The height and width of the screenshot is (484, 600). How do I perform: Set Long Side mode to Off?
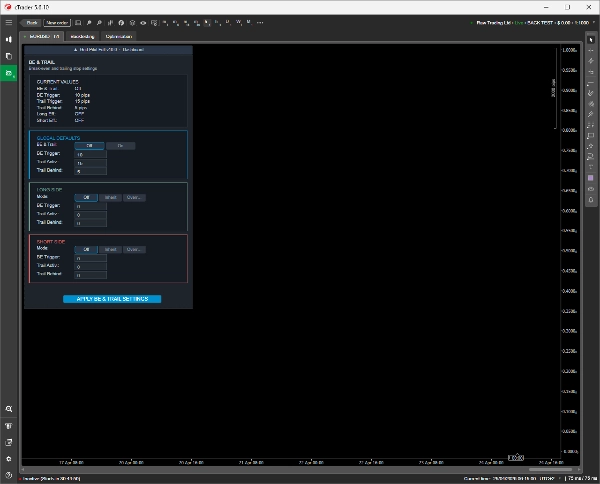pyautogui.click(x=86, y=197)
